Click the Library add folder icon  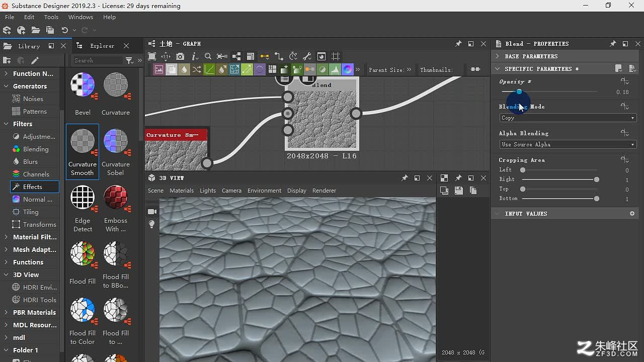[x=7, y=60]
